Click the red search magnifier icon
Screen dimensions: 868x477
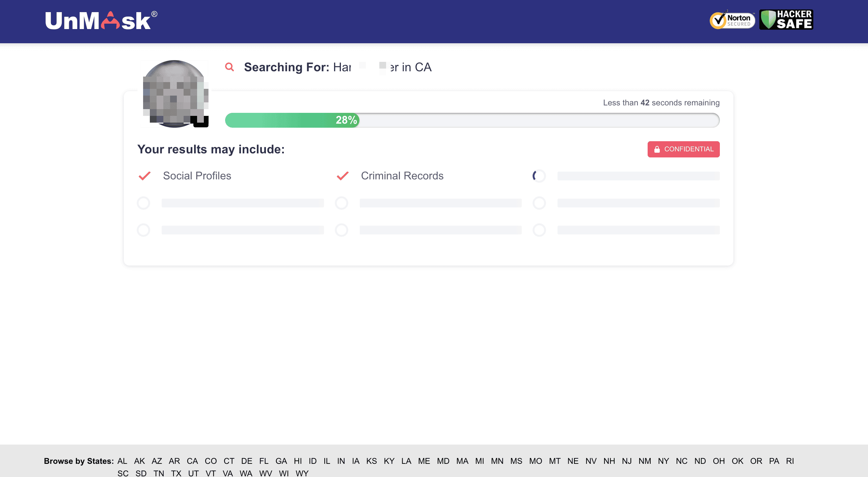tap(229, 67)
